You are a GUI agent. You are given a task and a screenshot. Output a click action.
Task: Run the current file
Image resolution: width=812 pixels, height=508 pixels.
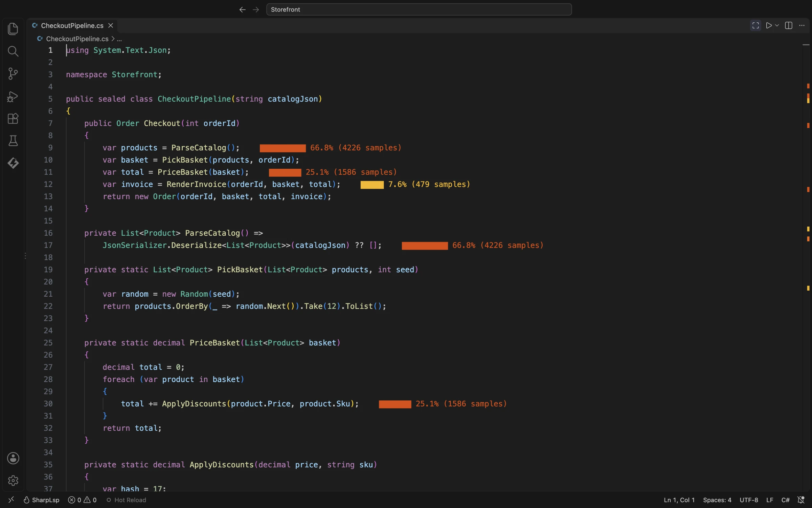(769, 25)
